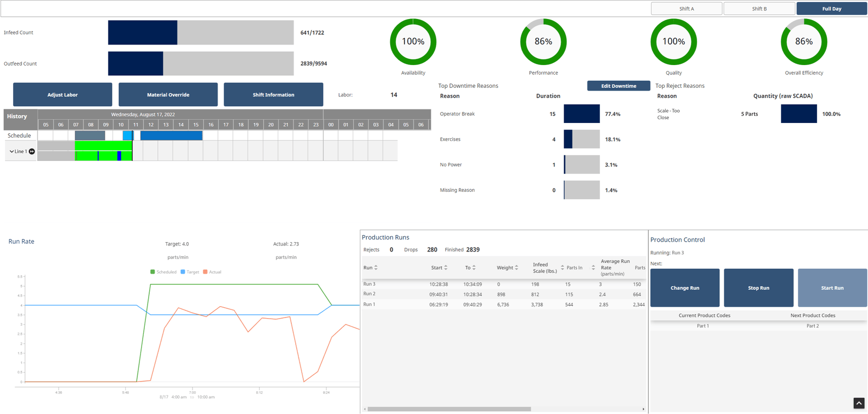Screen dimensions: 868x414
Task: Click the gray schedule block starting at 07
Action: (90, 135)
